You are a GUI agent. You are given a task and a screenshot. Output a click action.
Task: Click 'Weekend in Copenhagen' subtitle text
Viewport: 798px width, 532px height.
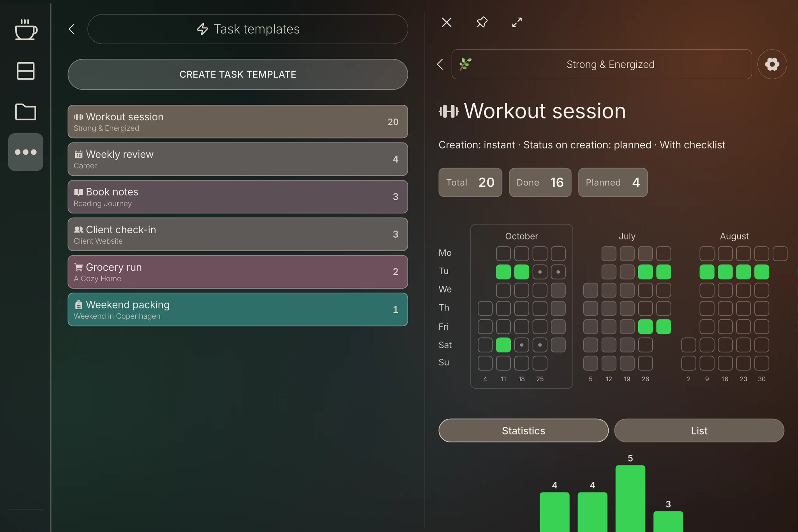tap(117, 316)
